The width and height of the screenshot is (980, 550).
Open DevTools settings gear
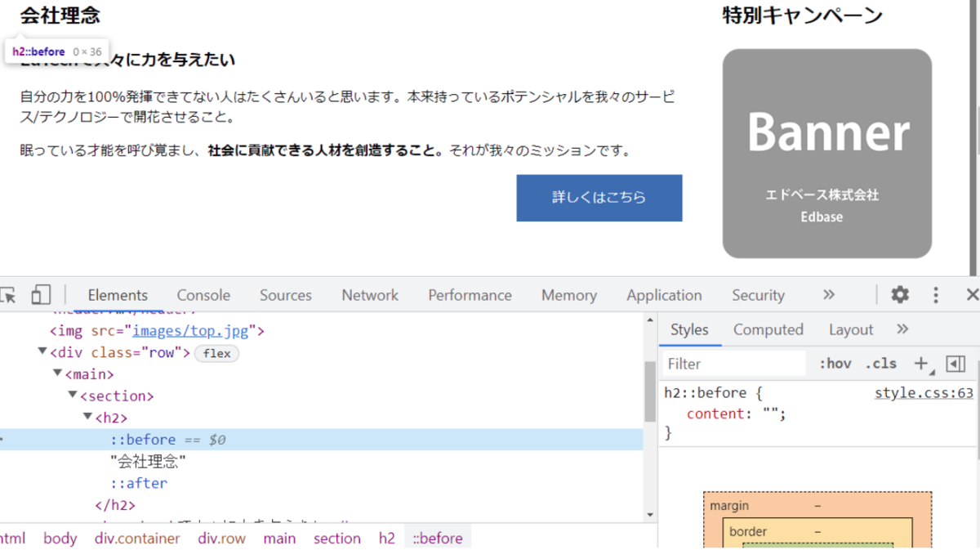(x=900, y=295)
